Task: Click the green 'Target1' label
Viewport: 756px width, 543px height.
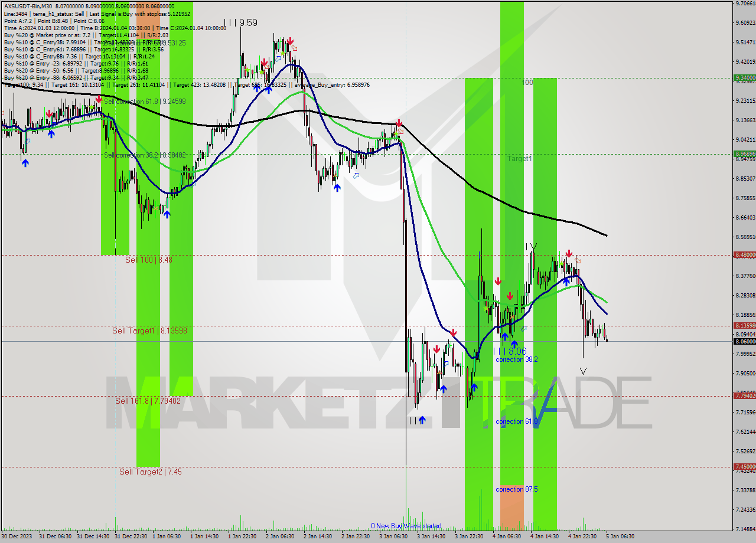Action: (x=519, y=159)
